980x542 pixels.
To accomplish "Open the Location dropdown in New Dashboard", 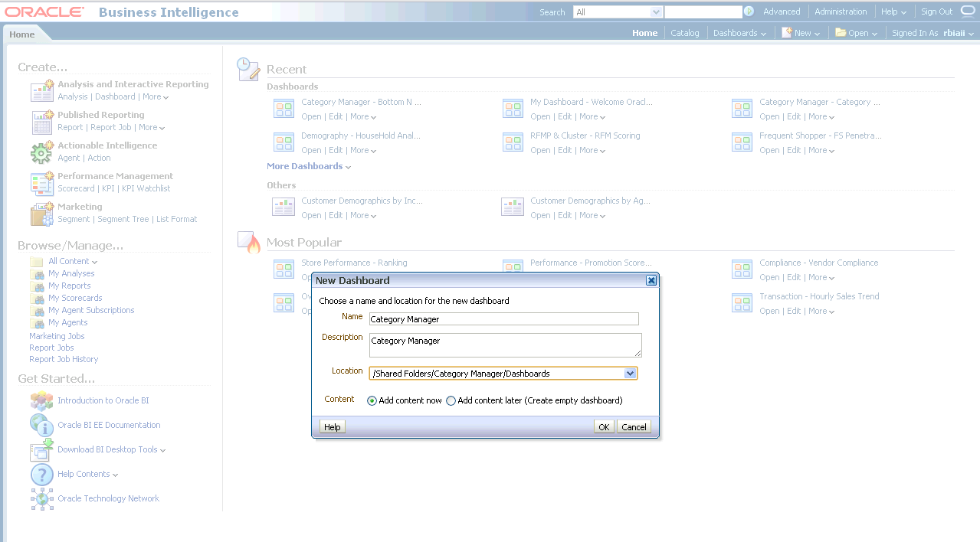I will [630, 374].
